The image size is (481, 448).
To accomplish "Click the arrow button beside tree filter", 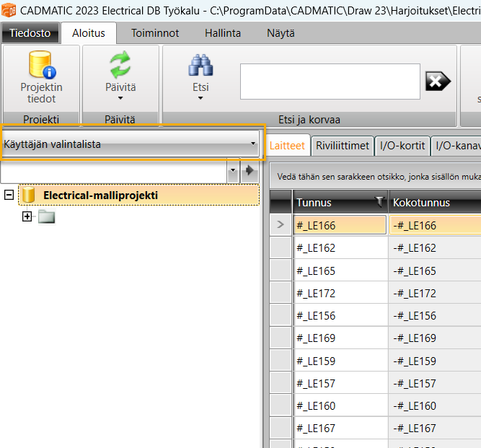I will coord(250,171).
